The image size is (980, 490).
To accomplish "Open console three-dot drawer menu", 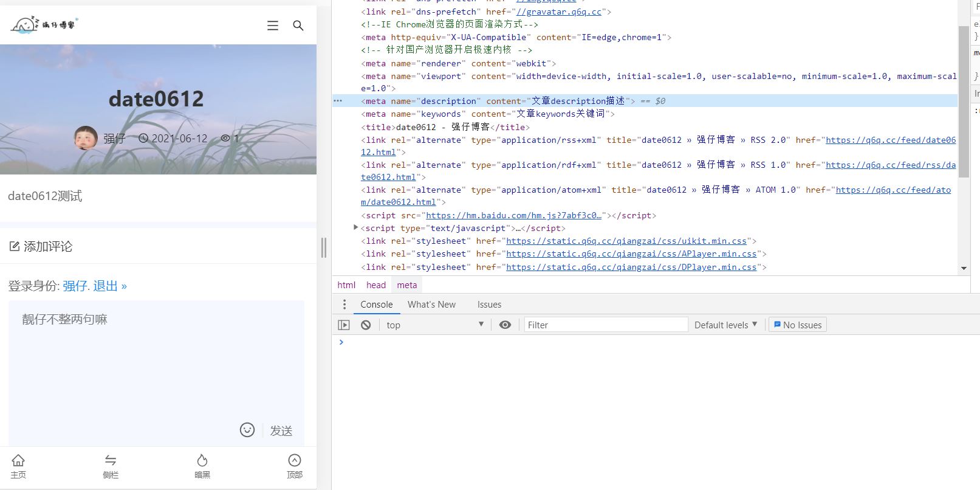I will (344, 305).
